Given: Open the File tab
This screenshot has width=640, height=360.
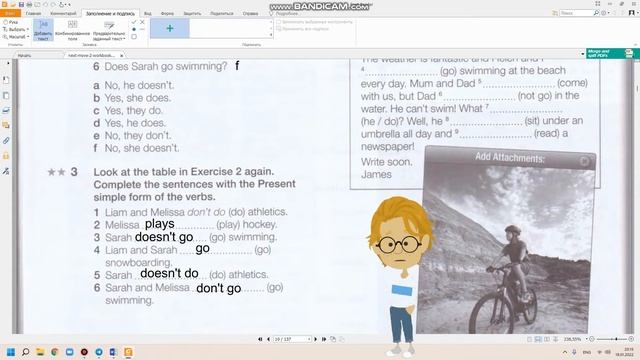Looking at the screenshot, I should coord(10,13).
